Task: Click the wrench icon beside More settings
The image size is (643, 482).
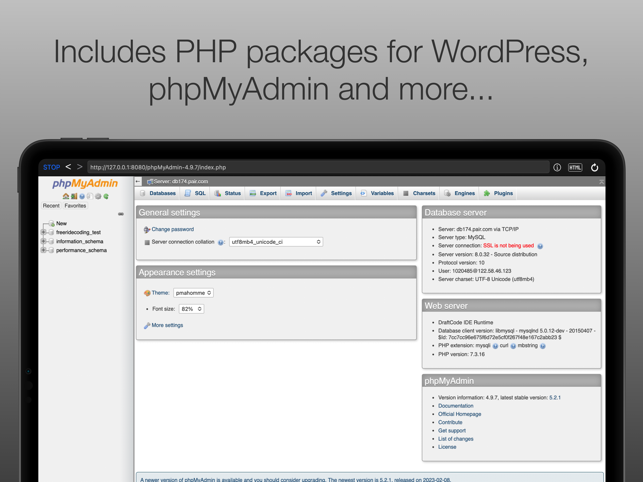Action: click(147, 326)
